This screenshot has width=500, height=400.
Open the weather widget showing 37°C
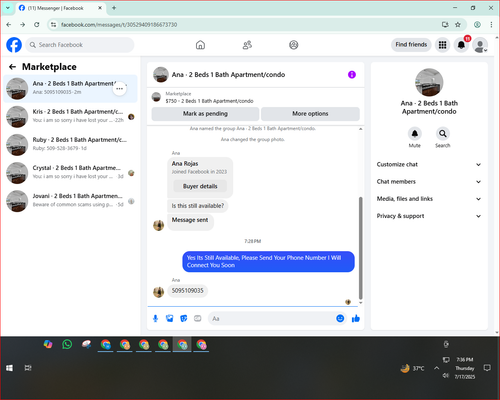(x=412, y=368)
